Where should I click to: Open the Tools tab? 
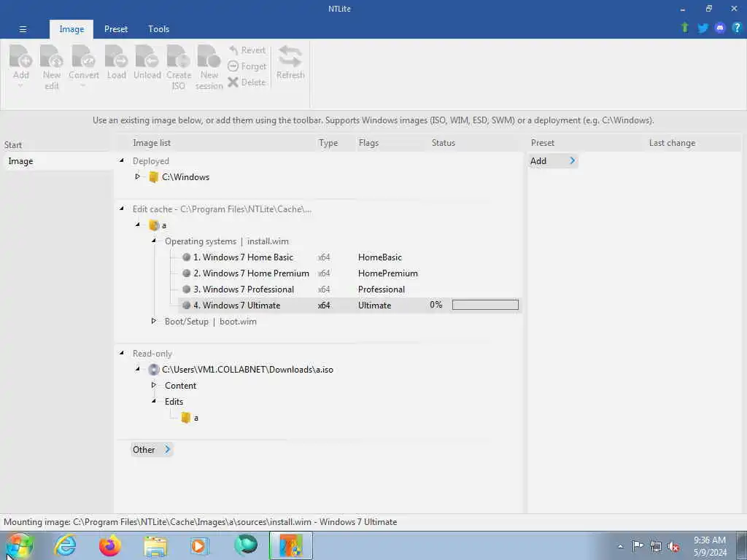158,29
